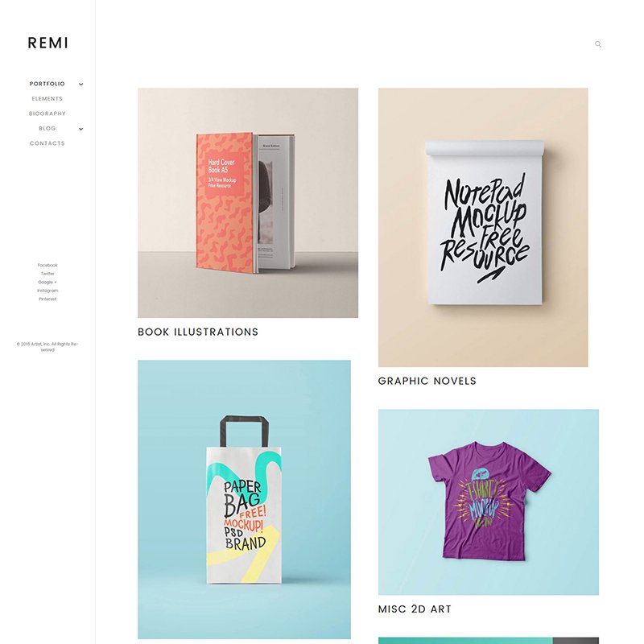The image size is (644, 644).
Task: Open the Elements menu item
Action: click(47, 98)
